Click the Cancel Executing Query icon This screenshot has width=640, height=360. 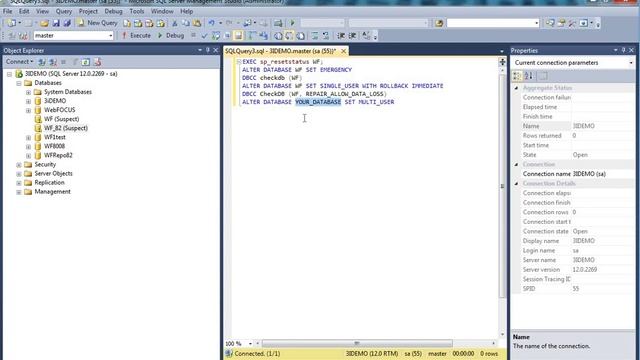[x=193, y=36]
